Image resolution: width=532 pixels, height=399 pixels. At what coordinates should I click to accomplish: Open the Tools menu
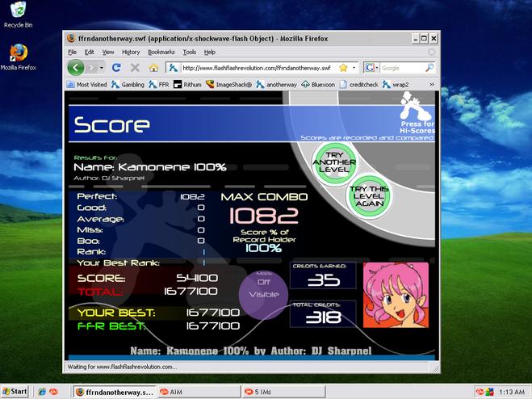[x=190, y=52]
